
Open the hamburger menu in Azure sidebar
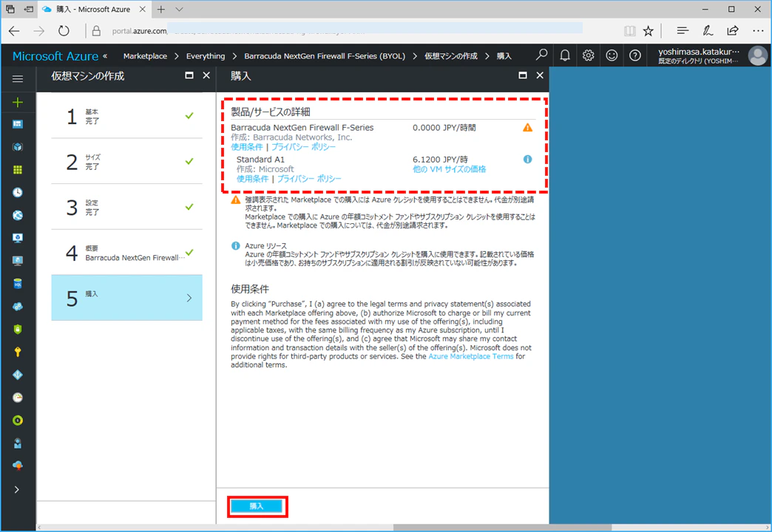[18, 79]
